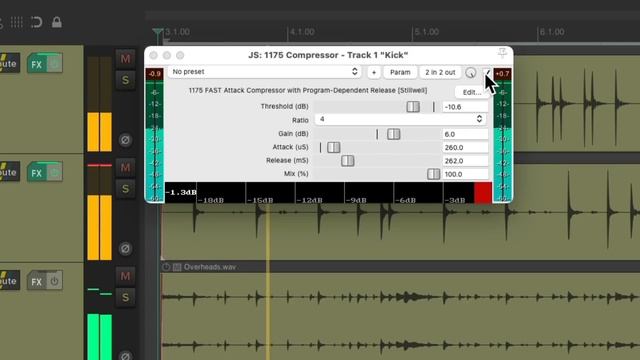Image resolution: width=640 pixels, height=360 pixels.
Task: Click the timeline ruler at 4.1.00
Action: (x=302, y=32)
